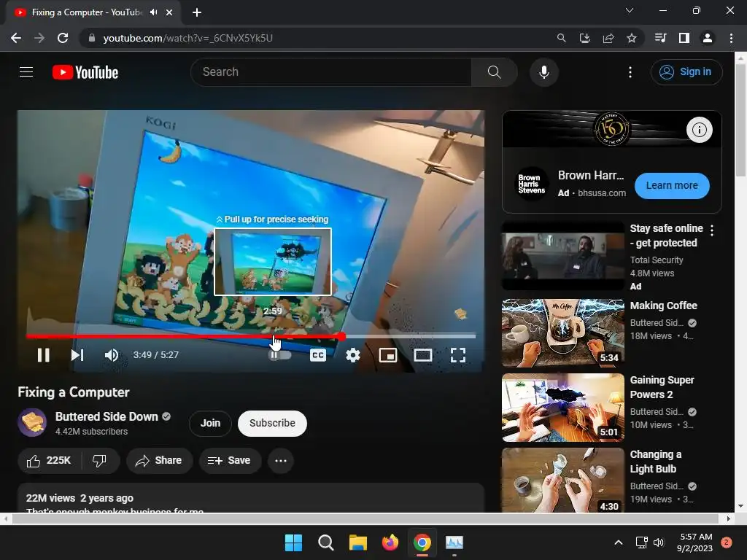
Task: Open Stay safe online ad title
Action: click(x=666, y=236)
